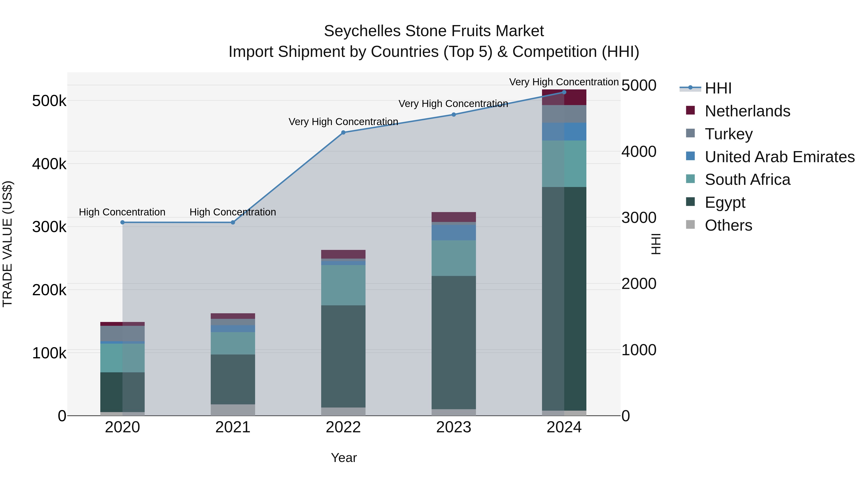Screen dimensions: 868x488
Task: Click the 500k y-axis tick label
Action: click(x=49, y=101)
